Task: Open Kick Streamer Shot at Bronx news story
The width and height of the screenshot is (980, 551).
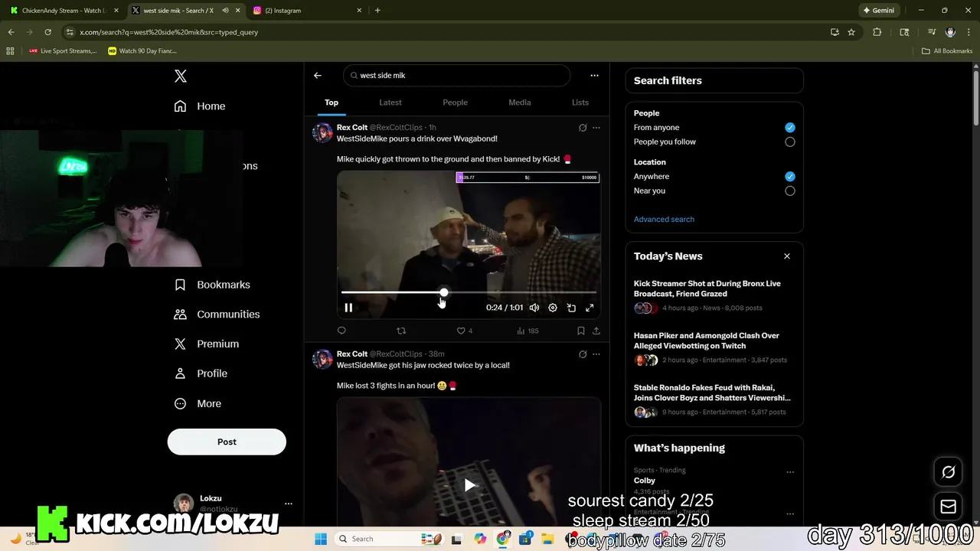Action: 714,295
